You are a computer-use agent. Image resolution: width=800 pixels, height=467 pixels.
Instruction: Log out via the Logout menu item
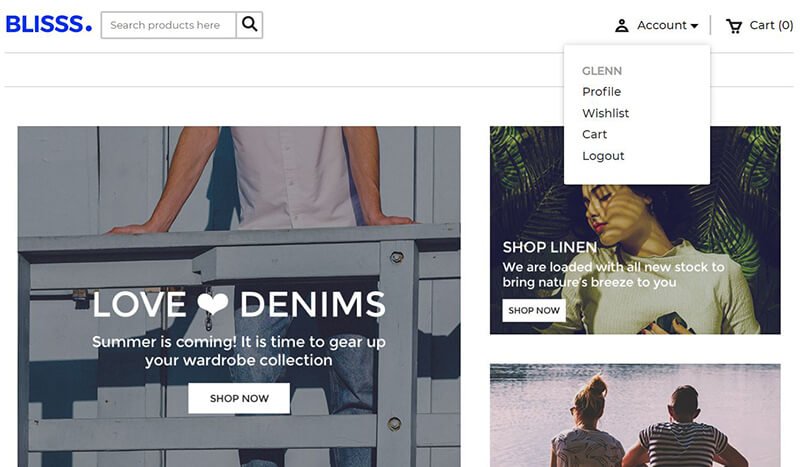point(603,156)
